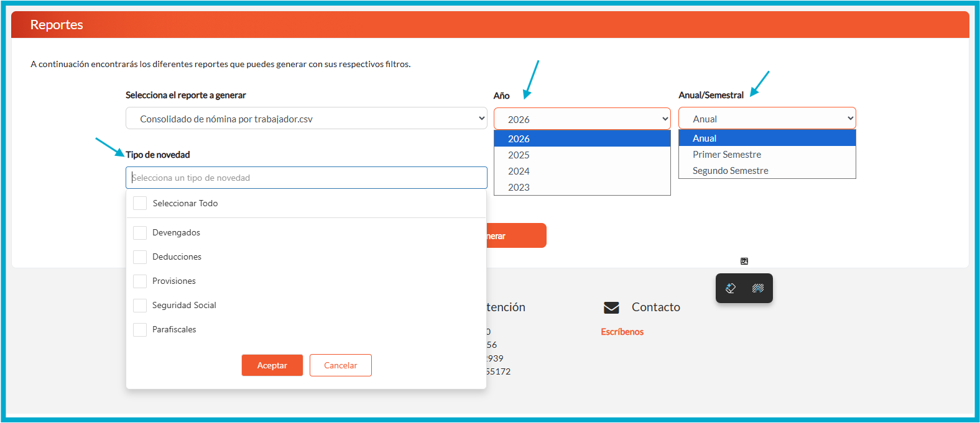The width and height of the screenshot is (980, 423).
Task: Click the Cancelar button
Action: 340,365
